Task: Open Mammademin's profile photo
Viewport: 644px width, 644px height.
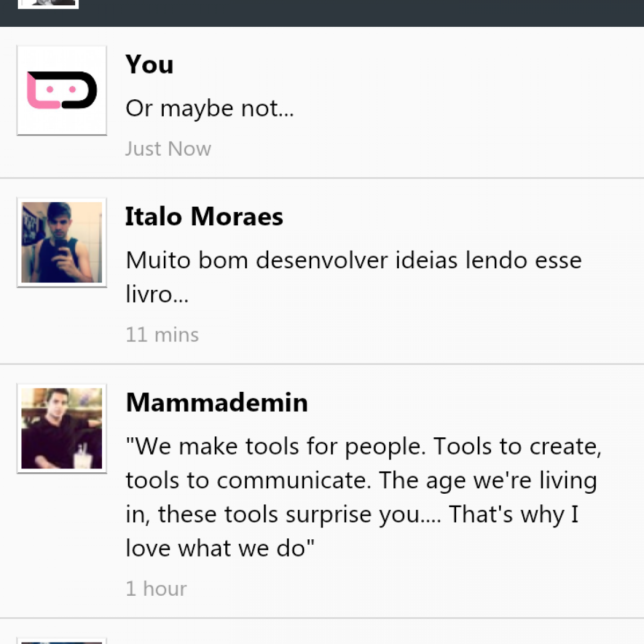Action: pos(62,428)
